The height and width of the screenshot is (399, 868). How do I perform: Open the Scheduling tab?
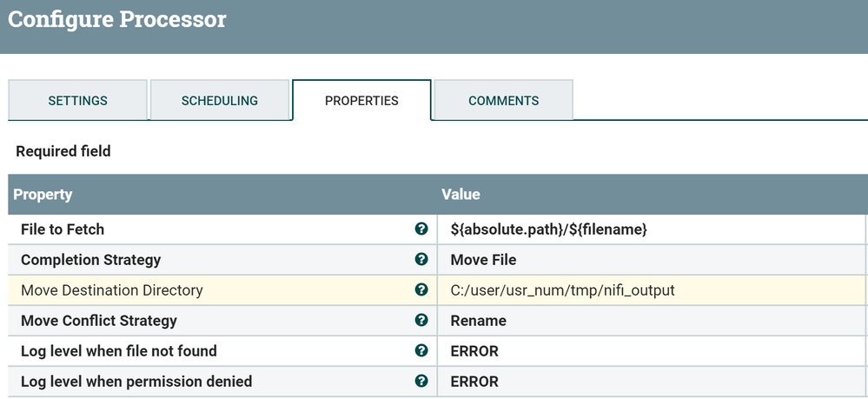[220, 101]
